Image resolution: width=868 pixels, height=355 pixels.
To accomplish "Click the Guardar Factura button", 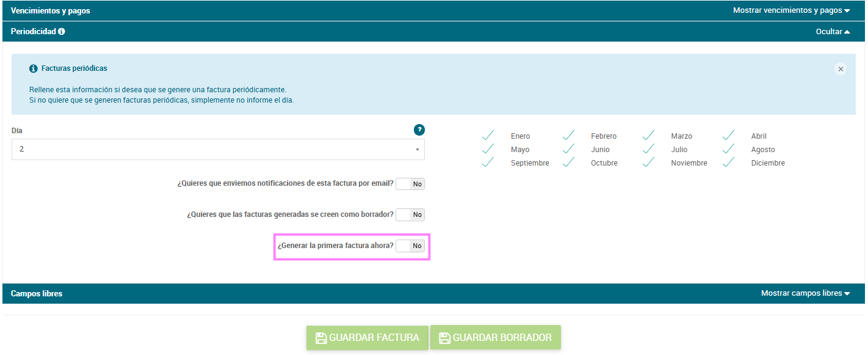I will coord(367,338).
